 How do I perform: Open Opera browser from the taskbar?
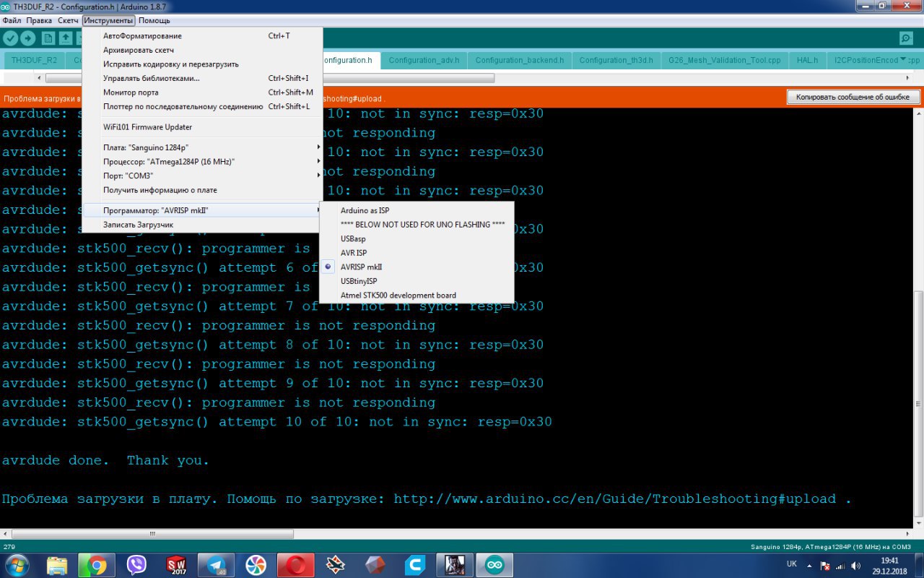(296, 565)
